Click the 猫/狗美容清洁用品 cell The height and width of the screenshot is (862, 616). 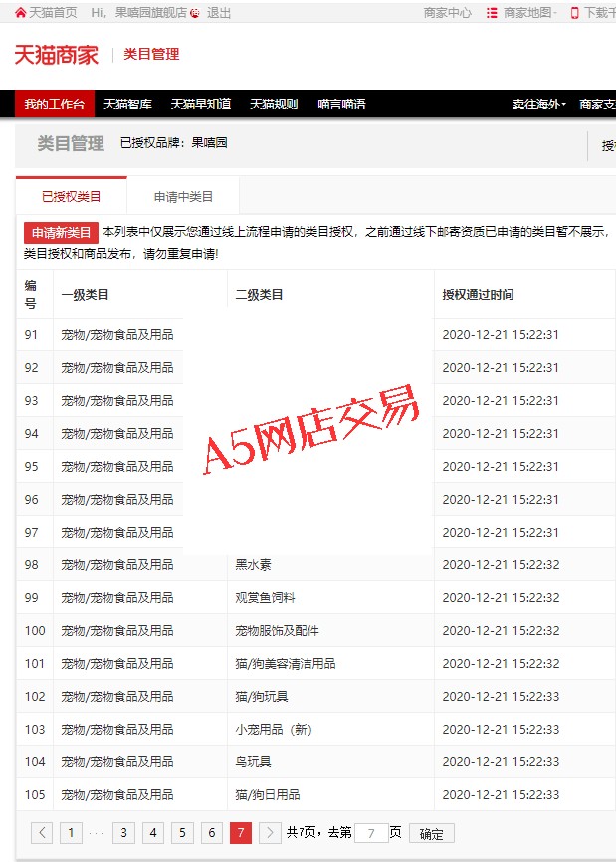point(286,664)
